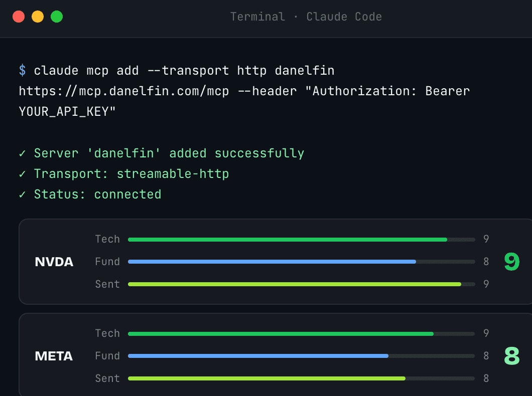The width and height of the screenshot is (532, 396).
Task: Click NVDA Fund score bar
Action: 302,262
